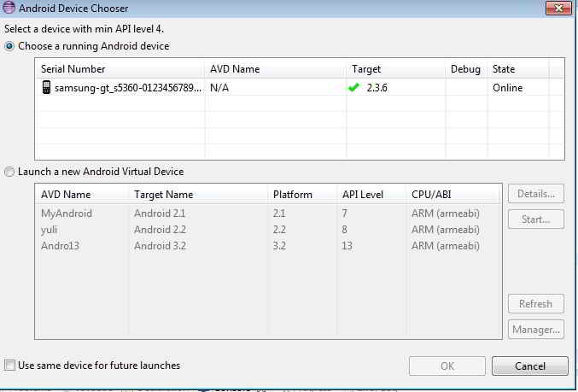
Task: Sort devices by Serial Number column header
Action: point(120,69)
